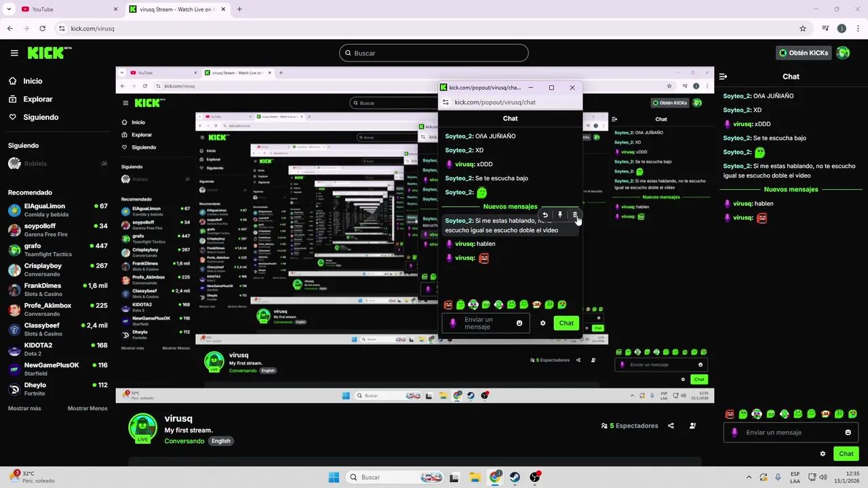Select the virusq Stream tab

tap(178, 9)
